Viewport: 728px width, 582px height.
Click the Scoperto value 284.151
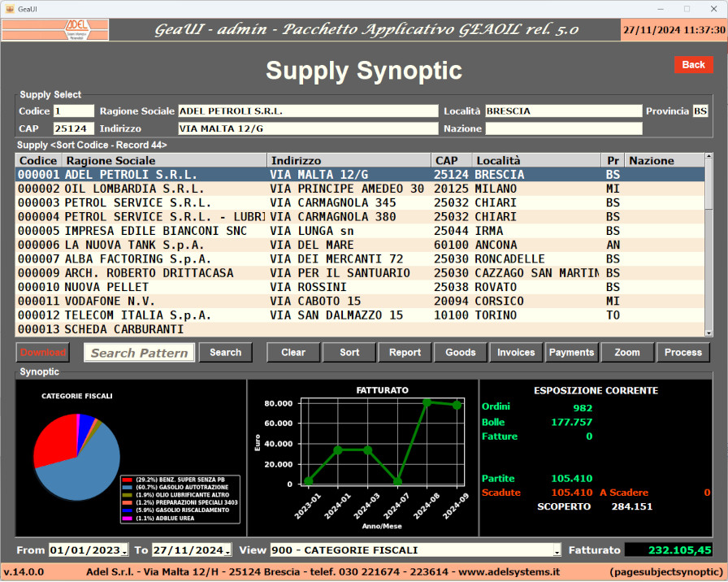[x=632, y=507]
